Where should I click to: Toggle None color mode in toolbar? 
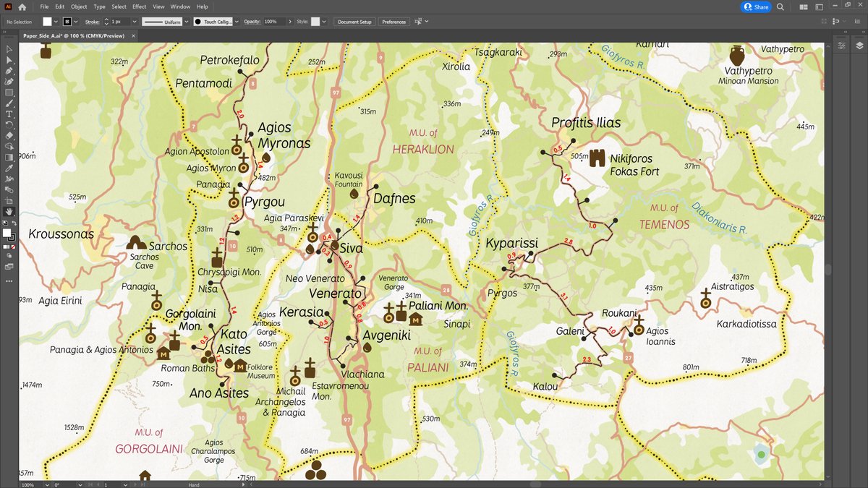click(14, 247)
